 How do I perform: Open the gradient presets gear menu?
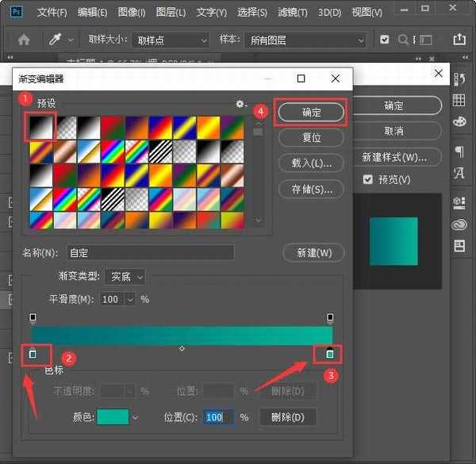click(x=240, y=104)
